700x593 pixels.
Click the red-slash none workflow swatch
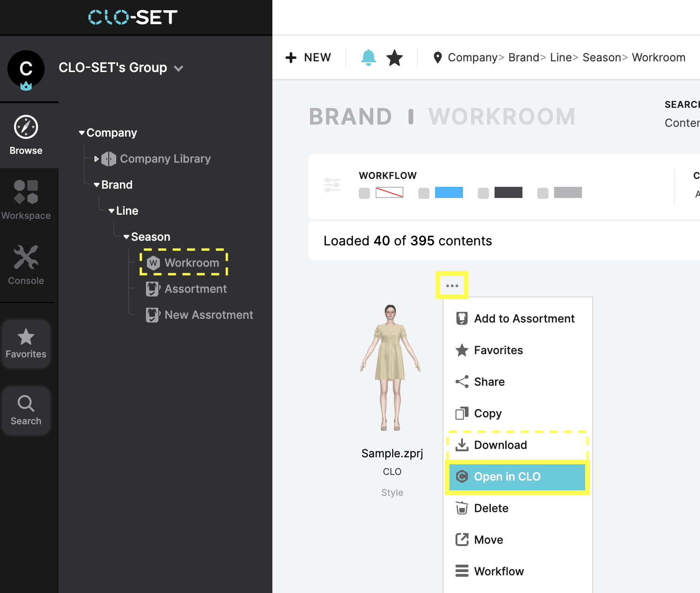point(390,192)
